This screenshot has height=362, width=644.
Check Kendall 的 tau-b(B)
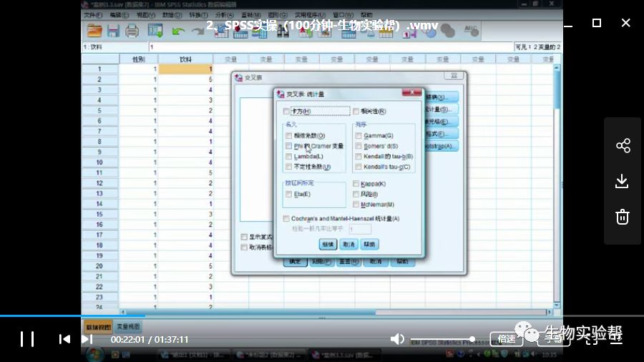pyautogui.click(x=358, y=157)
